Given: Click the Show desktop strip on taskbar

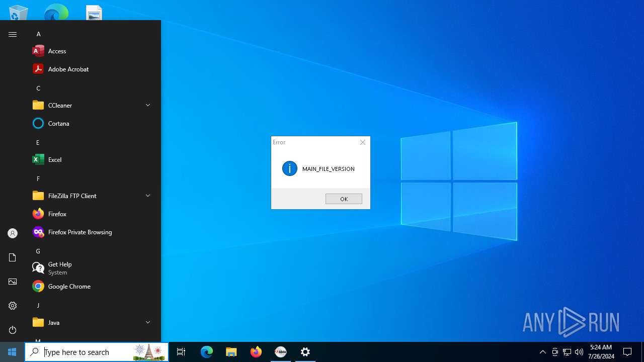Looking at the screenshot, I should coord(642,352).
